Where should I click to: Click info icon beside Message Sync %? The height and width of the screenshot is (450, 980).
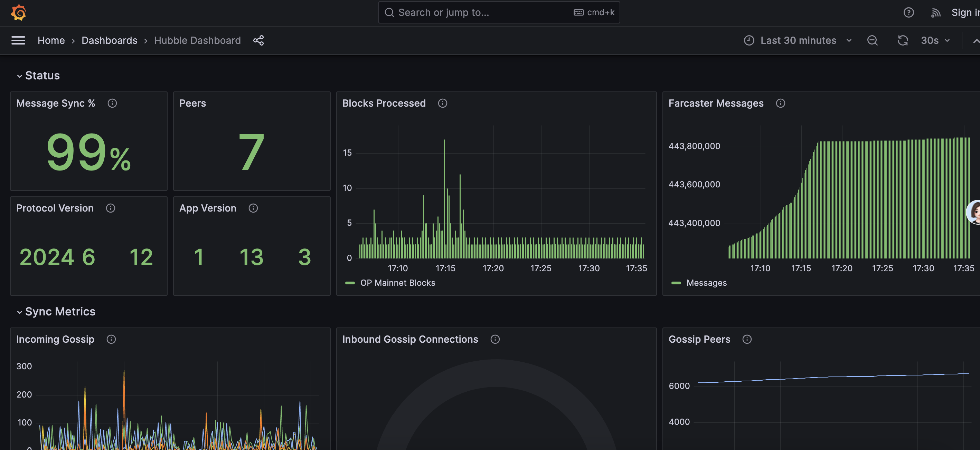click(112, 104)
